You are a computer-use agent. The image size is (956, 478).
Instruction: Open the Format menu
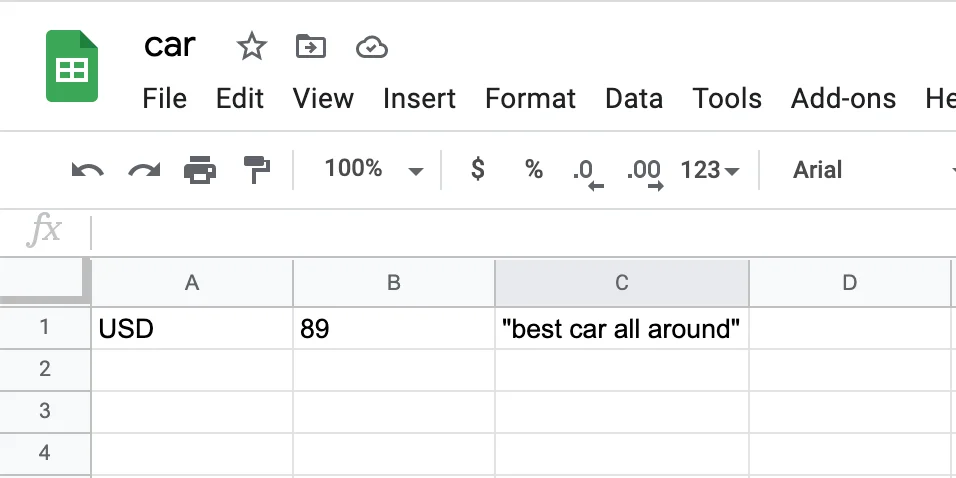pos(530,99)
